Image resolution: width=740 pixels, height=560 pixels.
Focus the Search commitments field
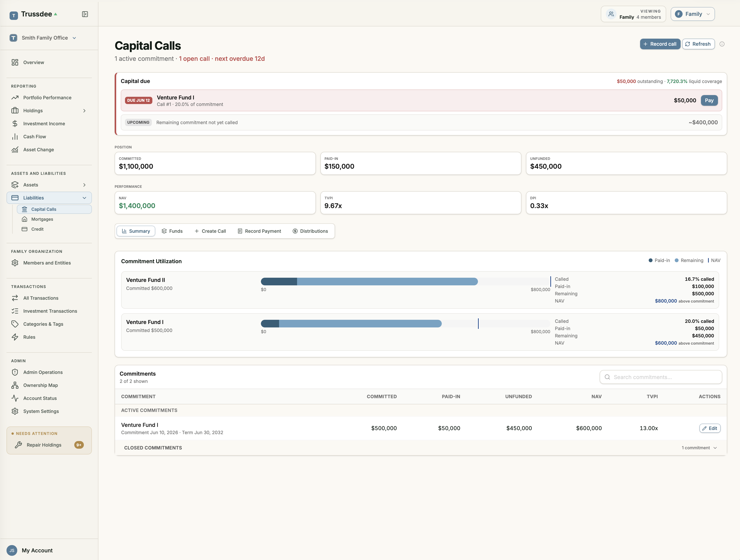coord(660,378)
